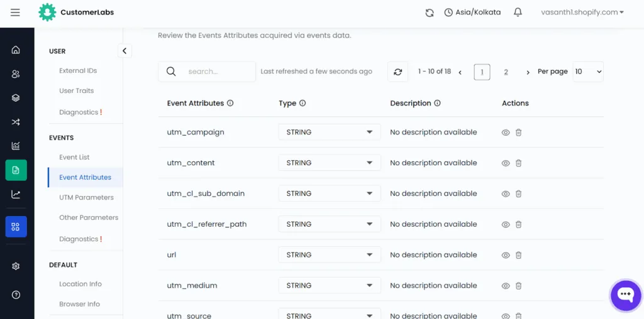Open Location Info section
Screen dimensions: 644x319
80,284
